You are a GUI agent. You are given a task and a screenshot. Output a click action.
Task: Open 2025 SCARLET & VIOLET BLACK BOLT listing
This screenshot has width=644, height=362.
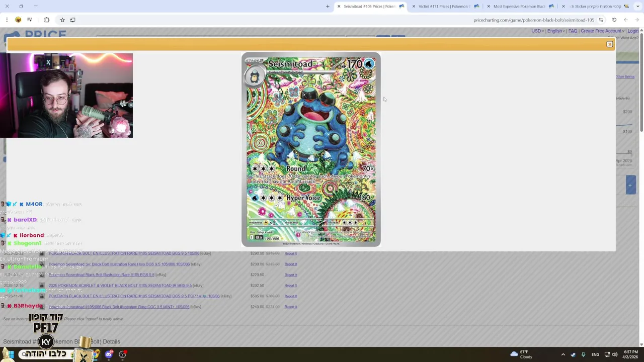tap(120, 286)
